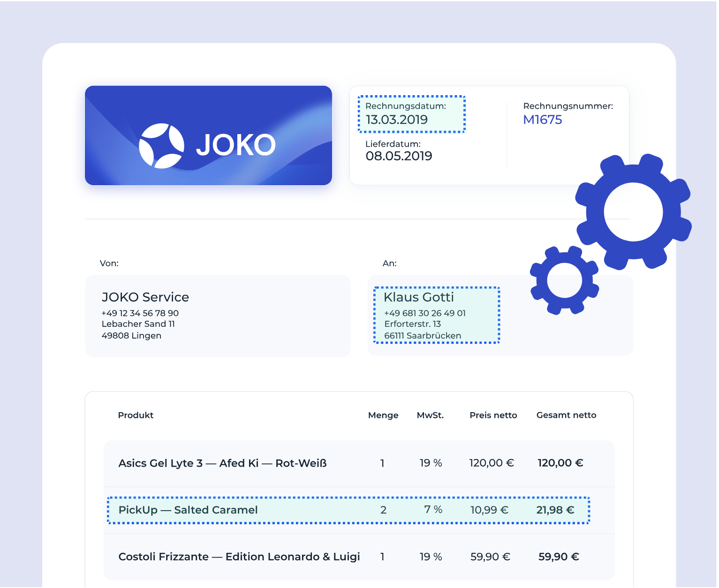Viewport: 719px width, 588px height.
Task: Click the small blue gear icon
Action: click(565, 280)
